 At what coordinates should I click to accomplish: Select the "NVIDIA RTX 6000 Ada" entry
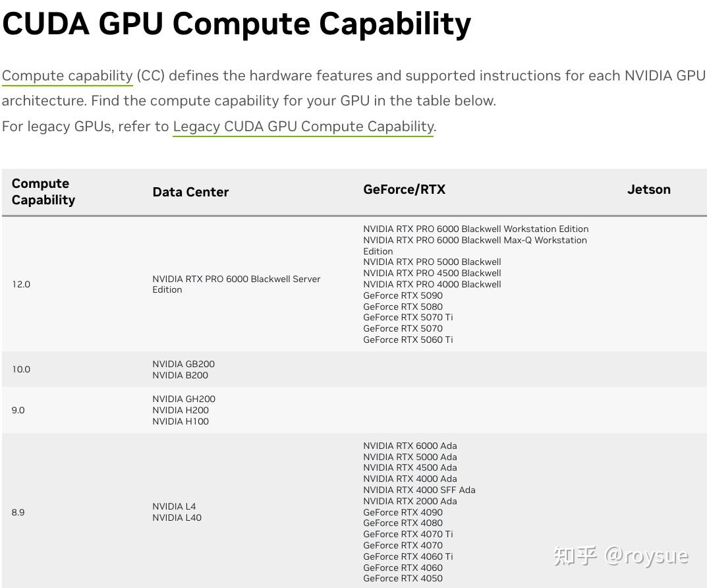pyautogui.click(x=410, y=446)
